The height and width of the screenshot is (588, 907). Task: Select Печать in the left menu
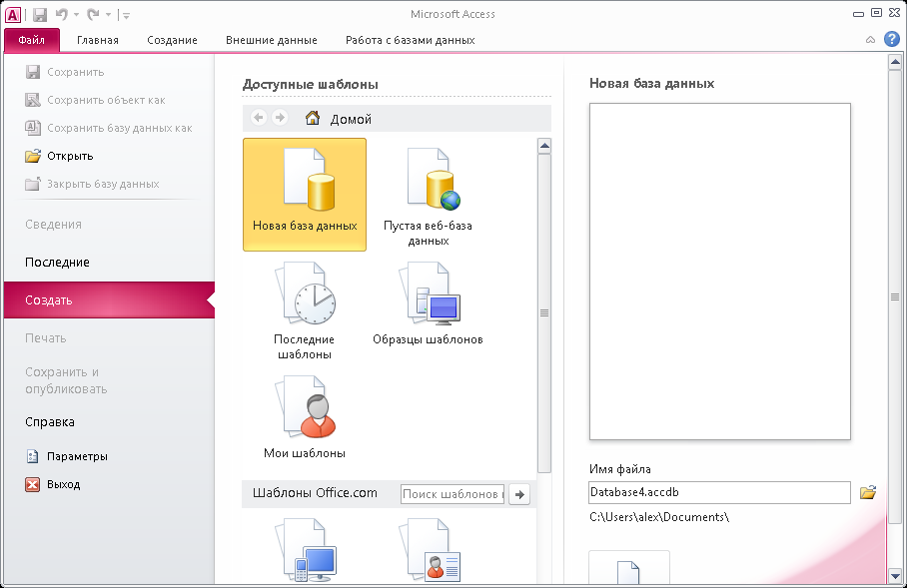[x=46, y=338]
